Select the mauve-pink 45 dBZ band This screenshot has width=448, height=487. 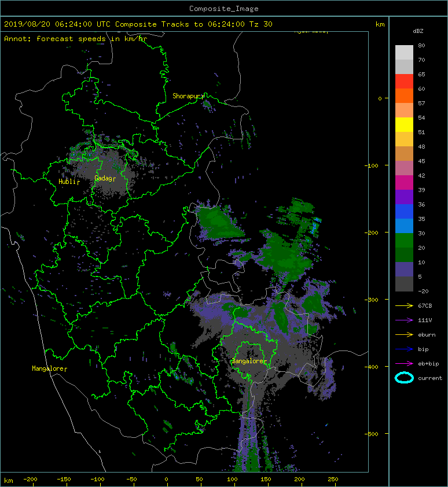pyautogui.click(x=404, y=168)
